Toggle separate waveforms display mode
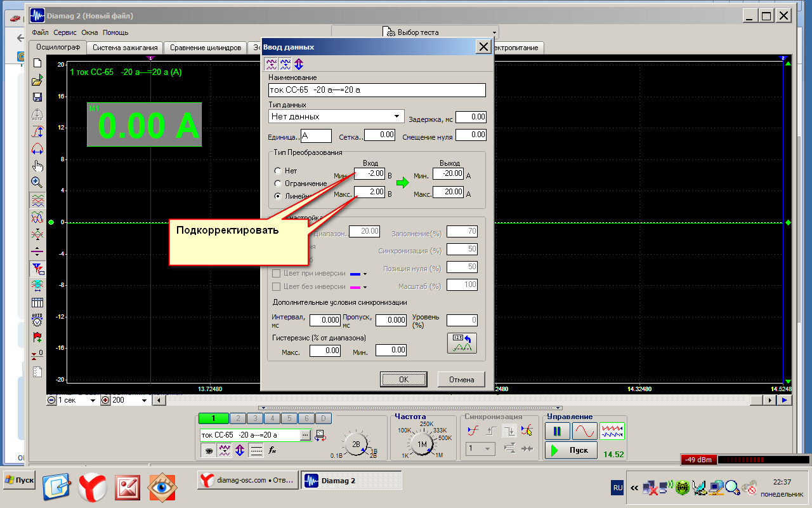812x508 pixels. [x=37, y=200]
